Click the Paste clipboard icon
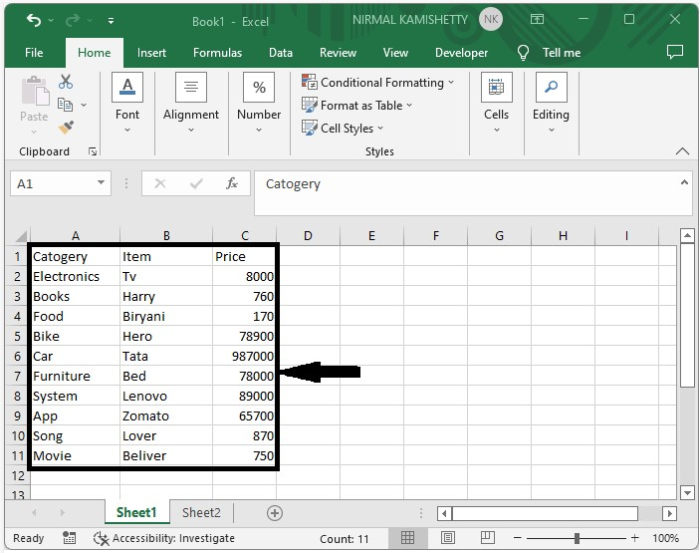Screen dimensions: 700x553 (x=36, y=91)
